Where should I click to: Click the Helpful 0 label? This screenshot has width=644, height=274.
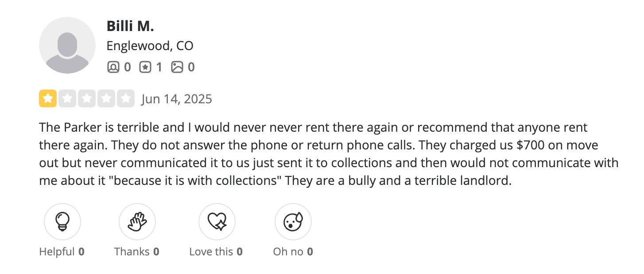(62, 252)
